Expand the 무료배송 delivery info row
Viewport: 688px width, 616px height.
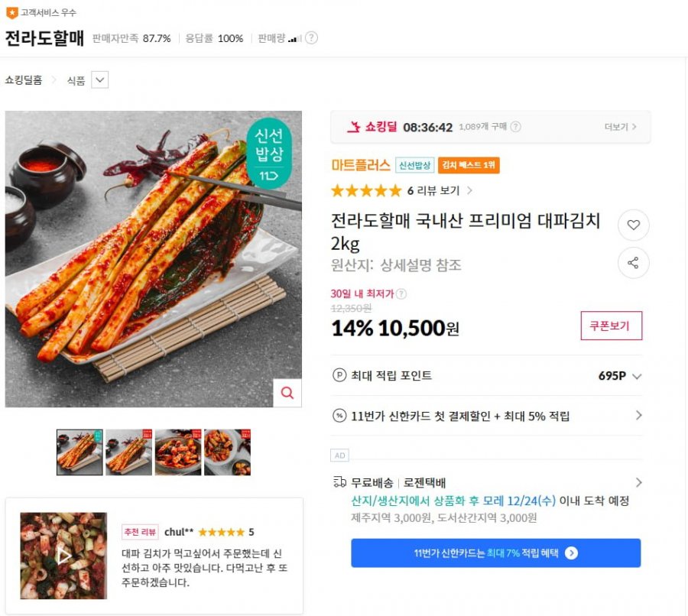tap(638, 482)
